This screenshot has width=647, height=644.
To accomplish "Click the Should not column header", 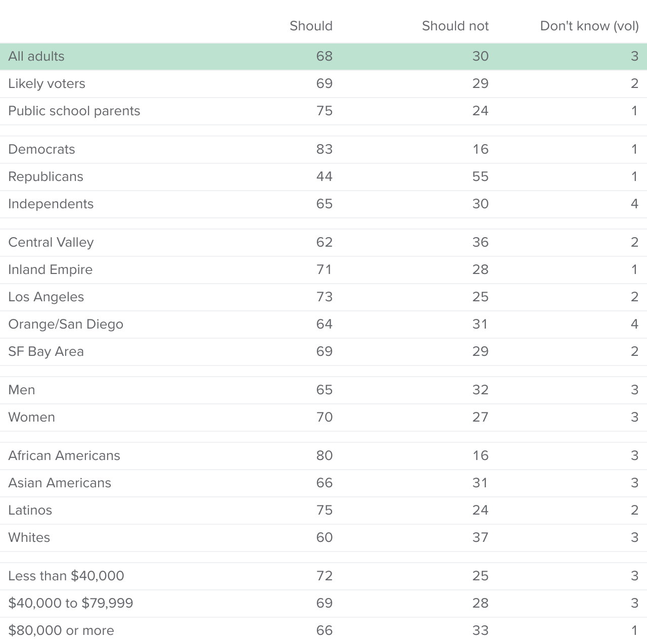I will (455, 26).
